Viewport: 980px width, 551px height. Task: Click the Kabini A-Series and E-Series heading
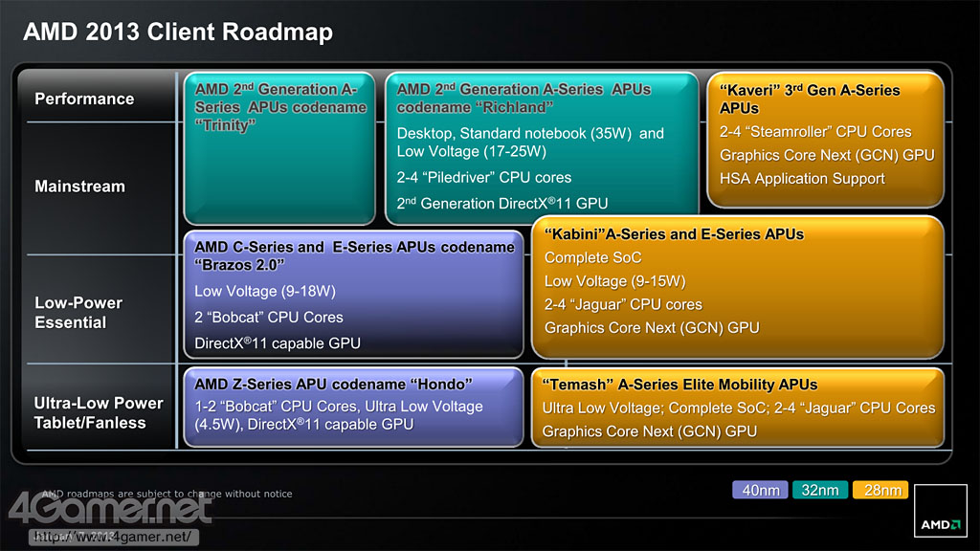tap(674, 234)
